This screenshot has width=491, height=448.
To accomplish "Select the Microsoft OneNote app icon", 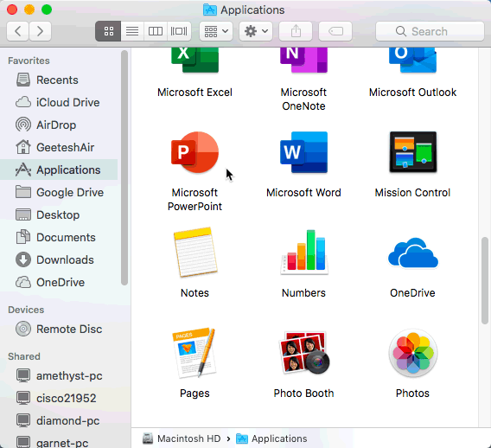I will click(303, 61).
